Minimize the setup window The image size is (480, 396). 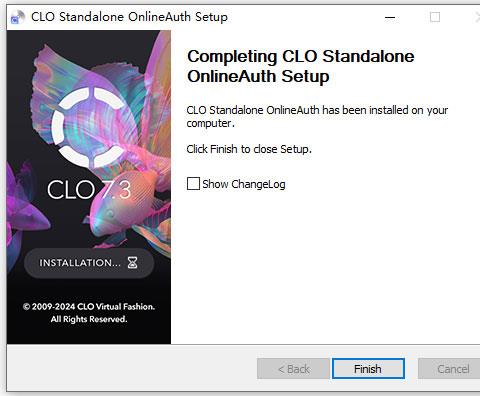[x=390, y=17]
